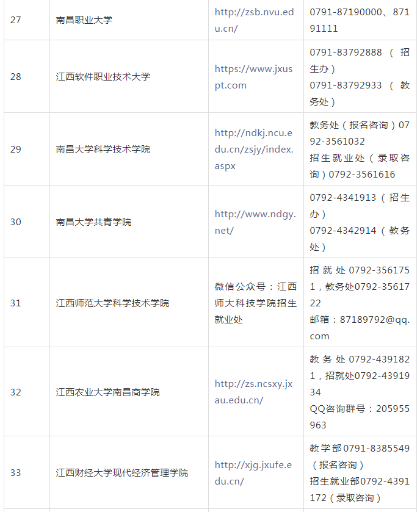Screen dimensions: 420x512
Task: Select the school name 江西农业大学南昌商学院
Action: (x=108, y=392)
